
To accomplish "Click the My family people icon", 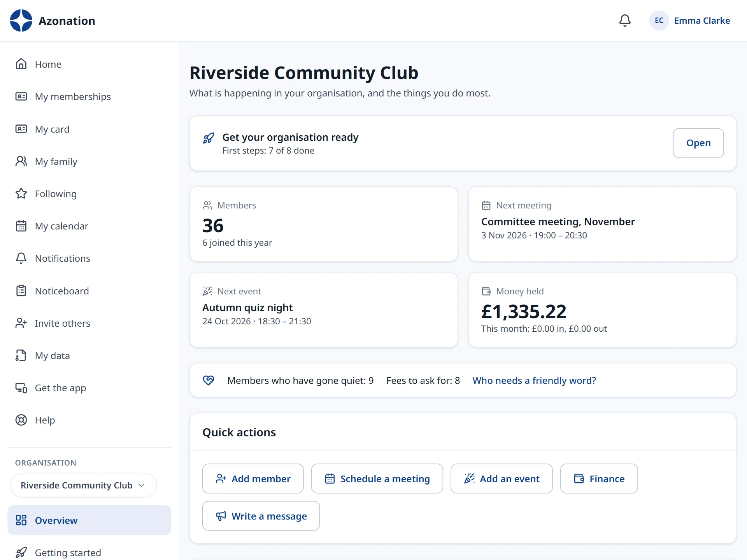I will click(21, 161).
